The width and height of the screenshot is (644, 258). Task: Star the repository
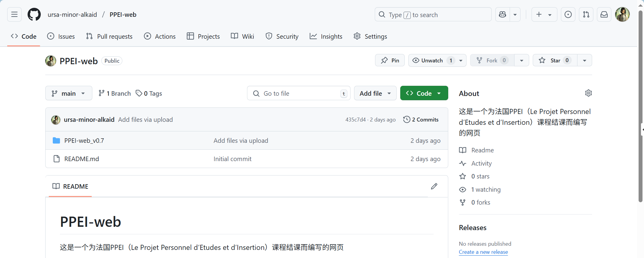[555, 60]
